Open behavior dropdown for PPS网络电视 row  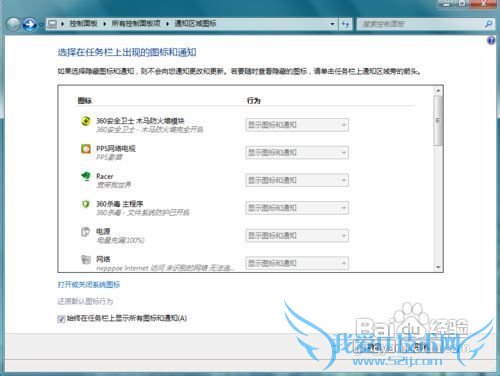pyautogui.click(x=297, y=153)
